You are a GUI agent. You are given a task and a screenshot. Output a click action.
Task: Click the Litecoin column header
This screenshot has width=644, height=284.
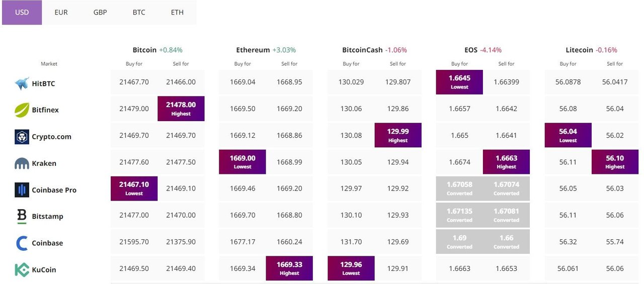pyautogui.click(x=579, y=50)
